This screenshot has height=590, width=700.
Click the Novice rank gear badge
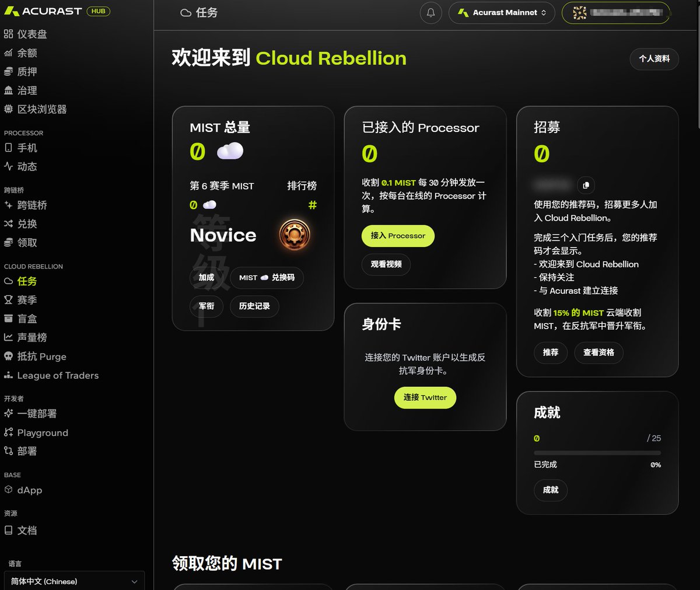click(x=295, y=235)
